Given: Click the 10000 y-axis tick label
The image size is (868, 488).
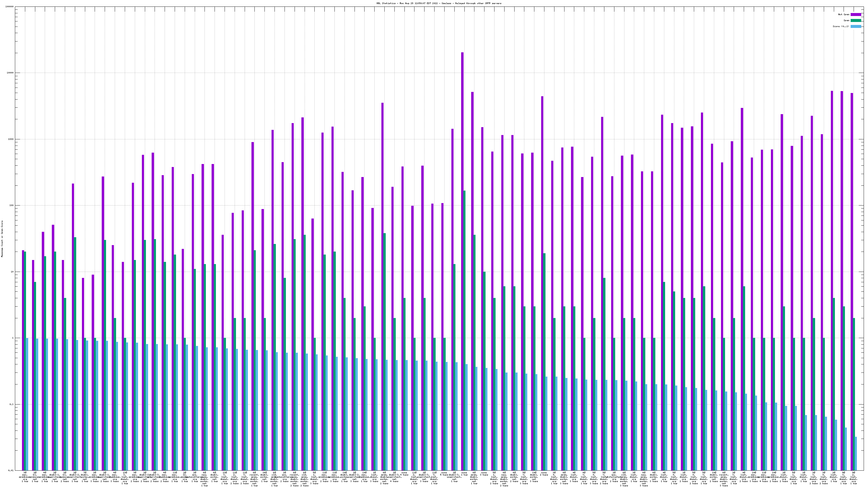Looking at the screenshot, I should click(11, 73).
